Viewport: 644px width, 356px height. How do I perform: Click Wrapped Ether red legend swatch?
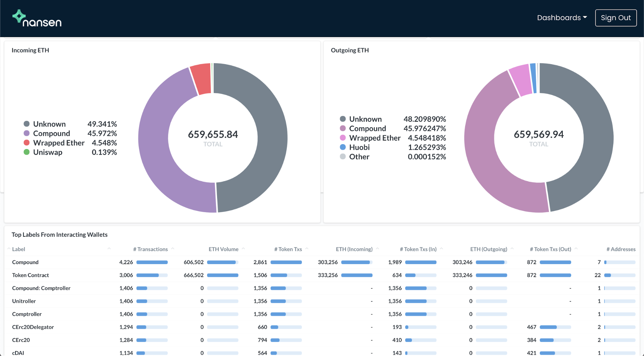pos(27,143)
